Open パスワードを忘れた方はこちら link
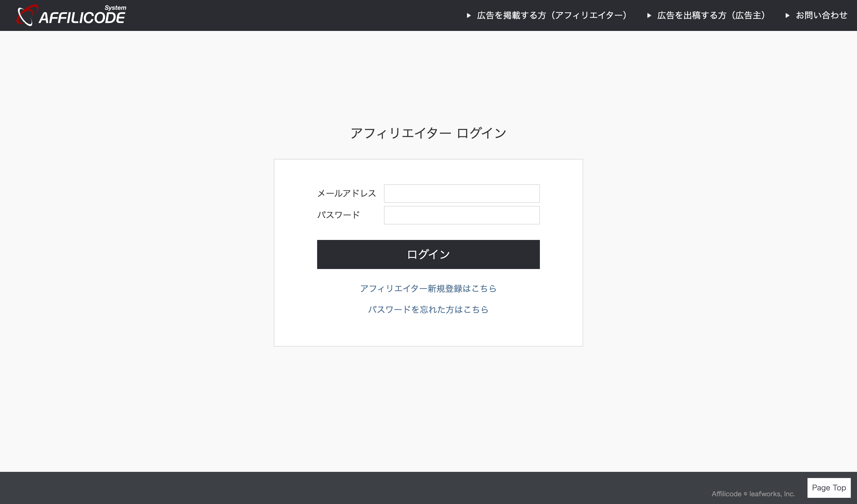857x504 pixels. point(428,310)
